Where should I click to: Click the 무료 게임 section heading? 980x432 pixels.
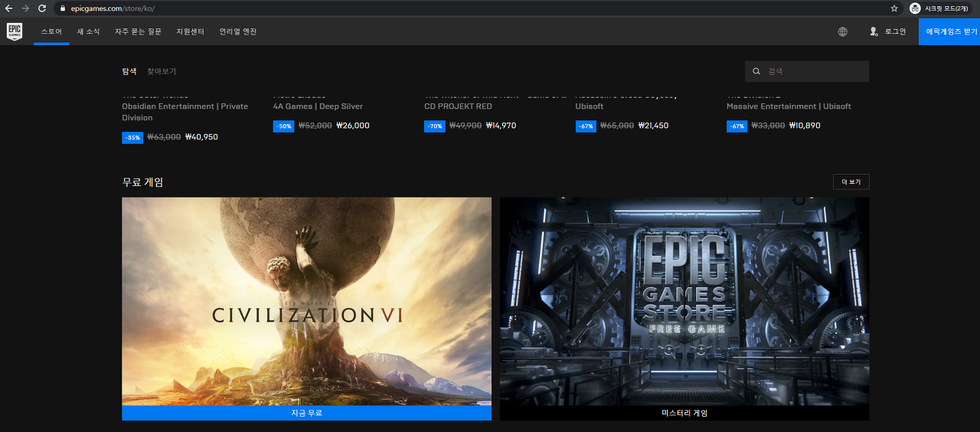click(142, 182)
